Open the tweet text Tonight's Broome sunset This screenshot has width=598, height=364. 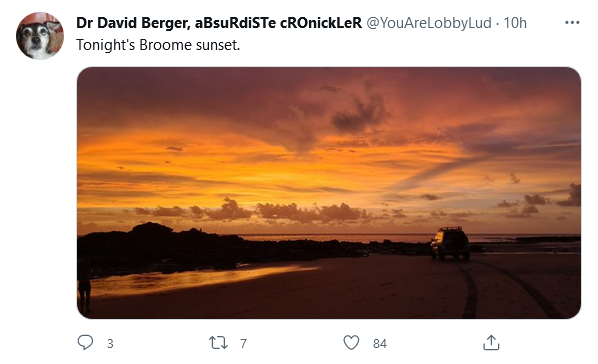pos(158,45)
